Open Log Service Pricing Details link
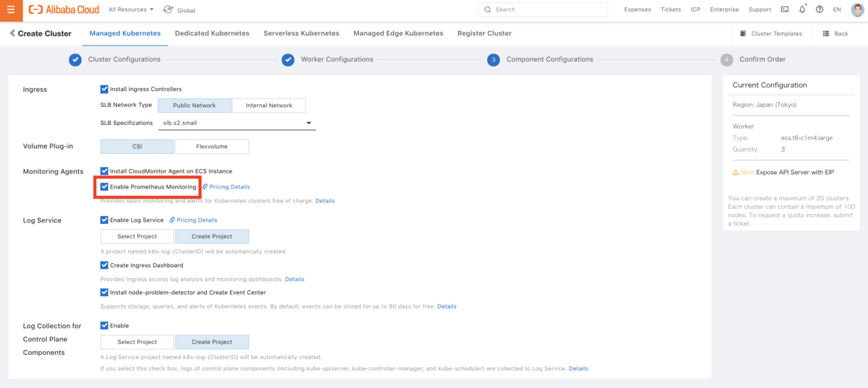Viewport: 868px width, 388px height. [197, 220]
